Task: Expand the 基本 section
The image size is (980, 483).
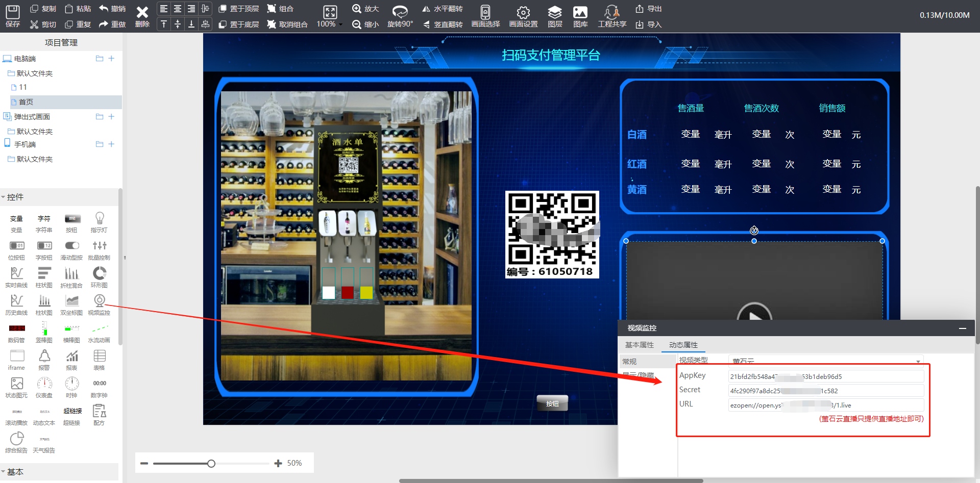Action: [x=3, y=472]
